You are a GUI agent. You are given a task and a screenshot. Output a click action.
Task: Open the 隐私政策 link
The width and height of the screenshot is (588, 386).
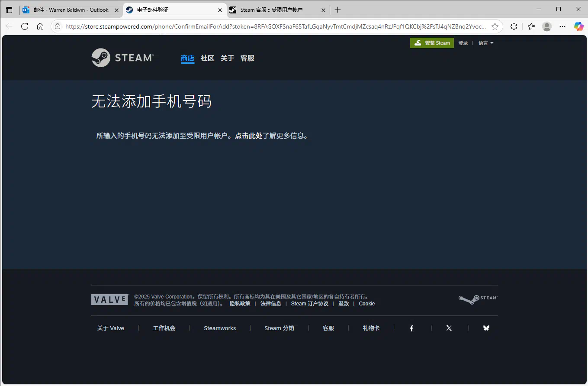point(240,304)
